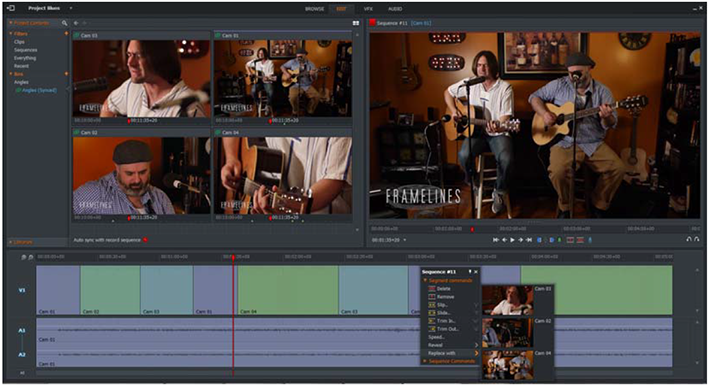Step one frame backward
The image size is (710, 386).
pos(504,240)
